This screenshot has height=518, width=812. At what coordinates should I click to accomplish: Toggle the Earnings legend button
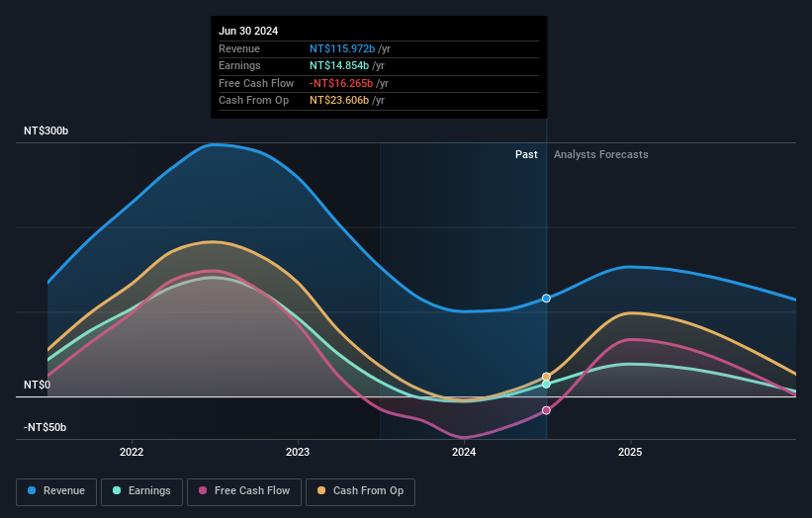point(141,491)
